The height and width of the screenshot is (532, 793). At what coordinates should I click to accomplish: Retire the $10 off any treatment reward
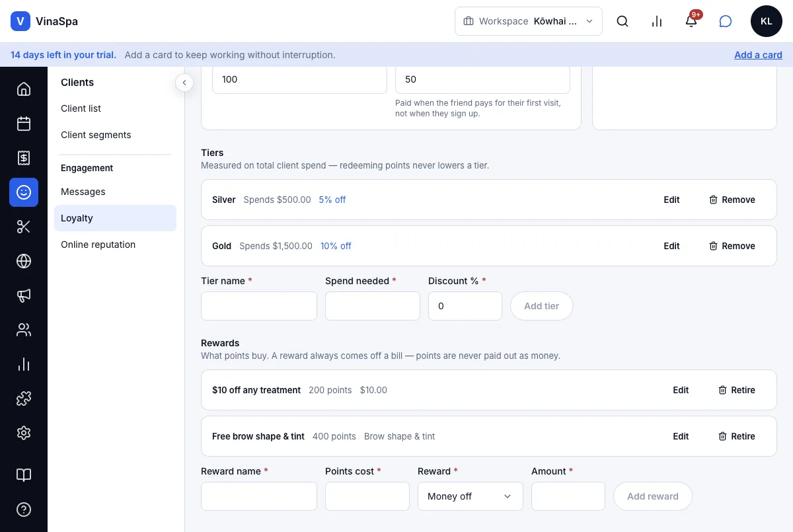point(736,390)
